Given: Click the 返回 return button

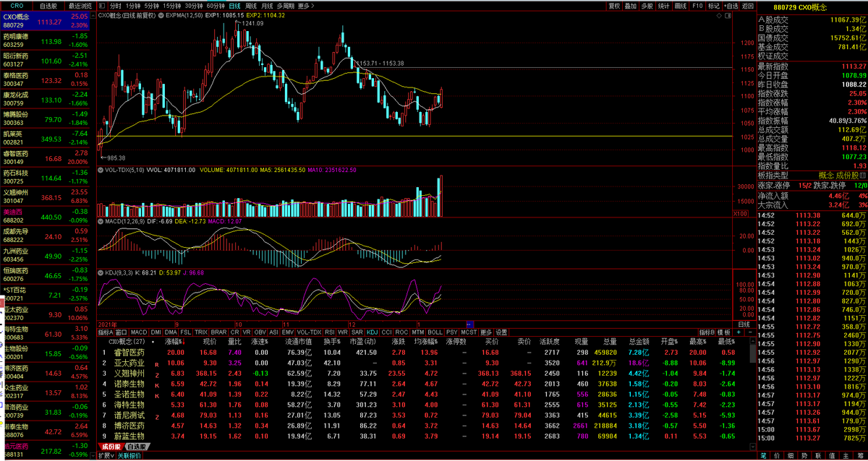Looking at the screenshot, I should [x=746, y=5].
